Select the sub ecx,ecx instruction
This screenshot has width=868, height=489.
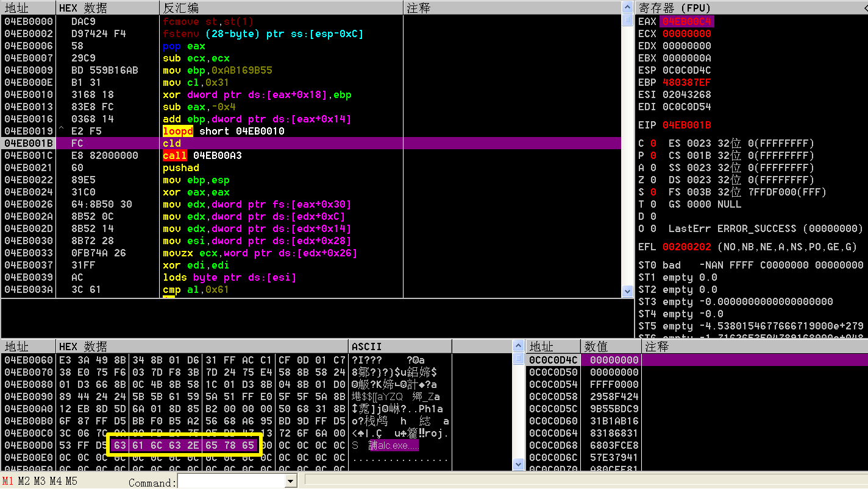coord(196,58)
